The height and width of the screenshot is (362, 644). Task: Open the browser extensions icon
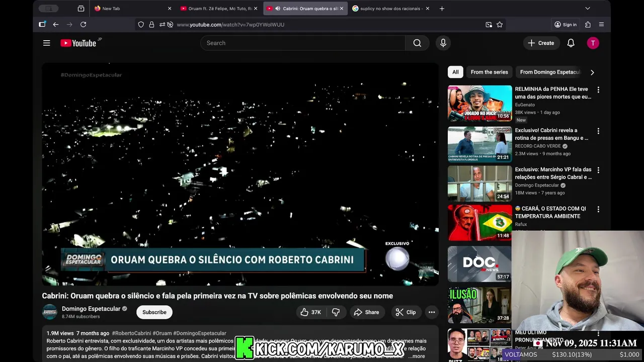[588, 25]
